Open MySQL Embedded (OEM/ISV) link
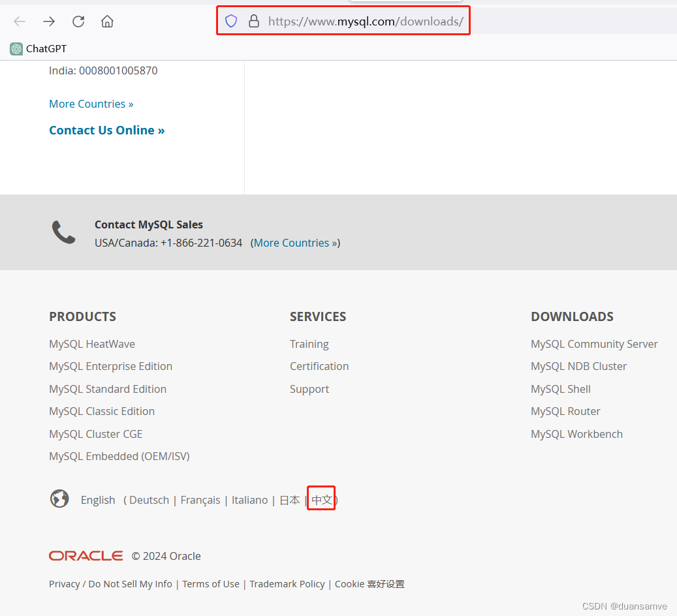This screenshot has width=677, height=616. 119,456
